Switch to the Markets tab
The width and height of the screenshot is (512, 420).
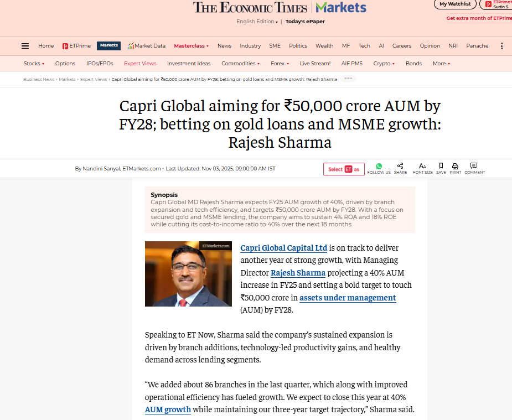[x=108, y=45]
